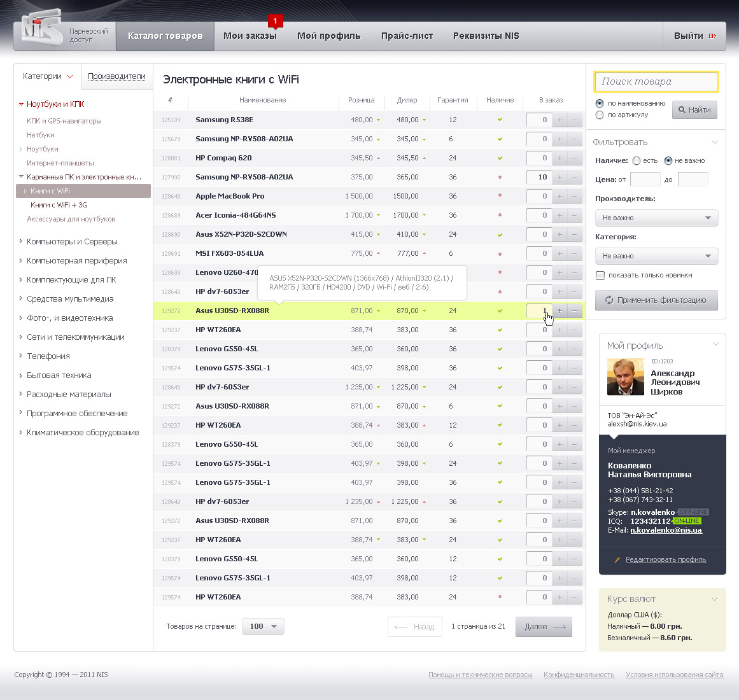Increase quantity for MSI FX603-054LUA
The height and width of the screenshot is (700, 739).
(x=560, y=253)
